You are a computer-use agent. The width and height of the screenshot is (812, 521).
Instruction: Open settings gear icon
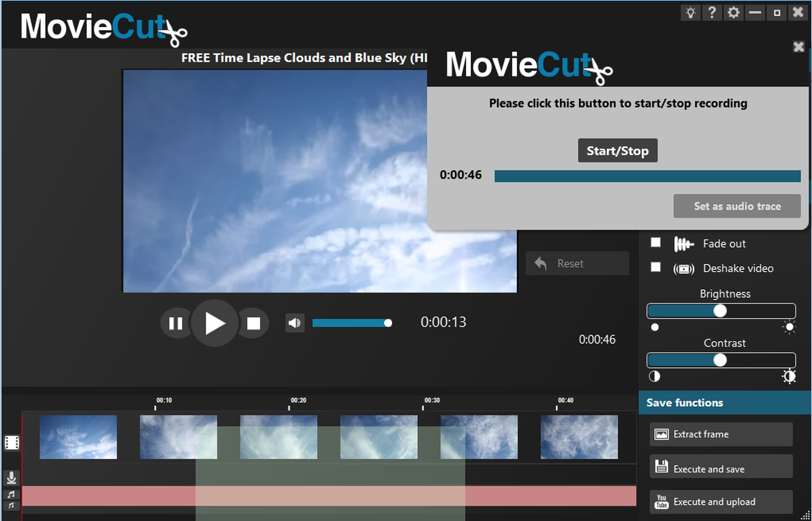(734, 13)
